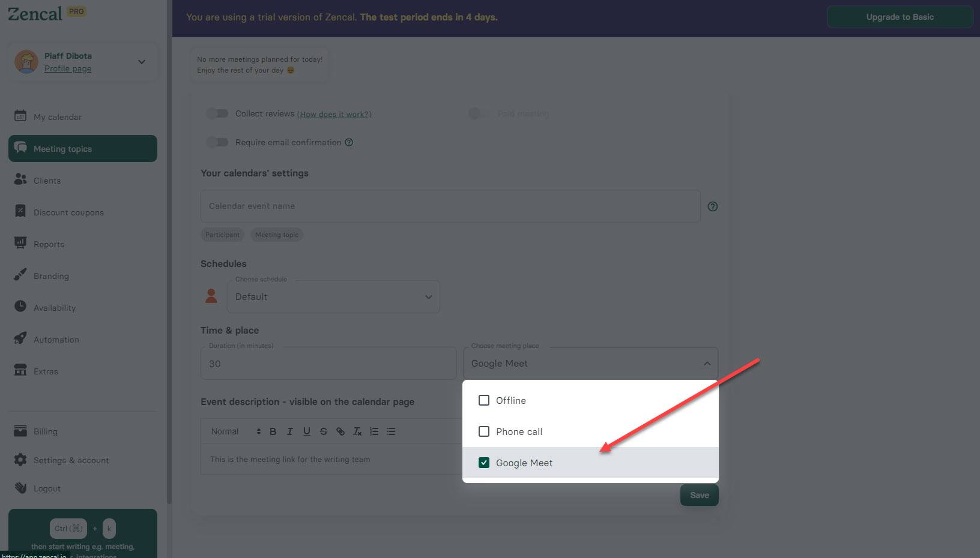Click the Calendar event name field
The image size is (980, 558).
[x=450, y=206]
